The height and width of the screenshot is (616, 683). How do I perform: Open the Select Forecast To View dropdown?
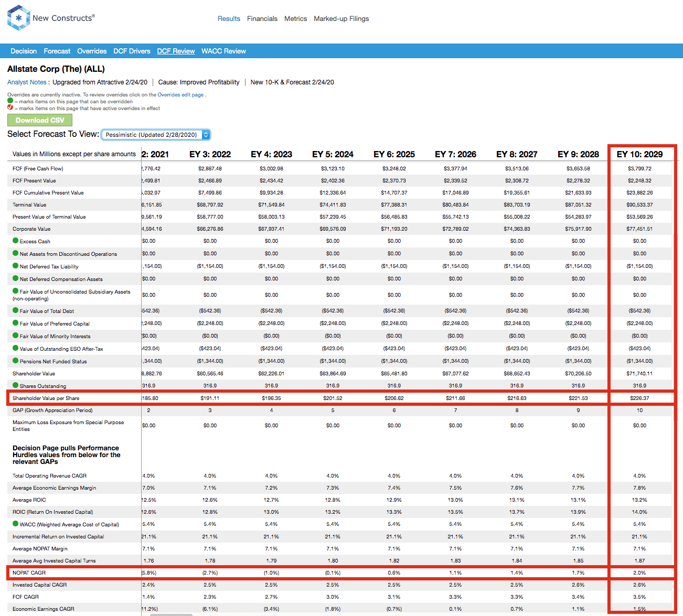tap(156, 135)
